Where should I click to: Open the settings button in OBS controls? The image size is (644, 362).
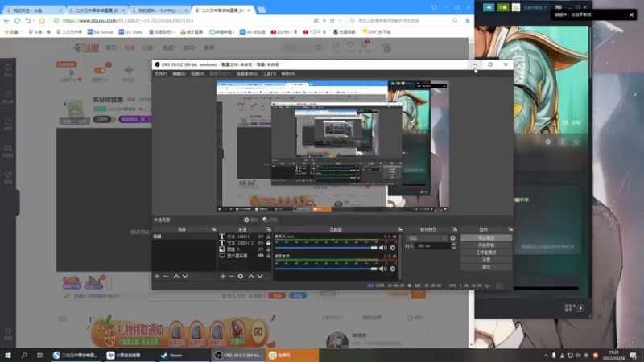[486, 260]
